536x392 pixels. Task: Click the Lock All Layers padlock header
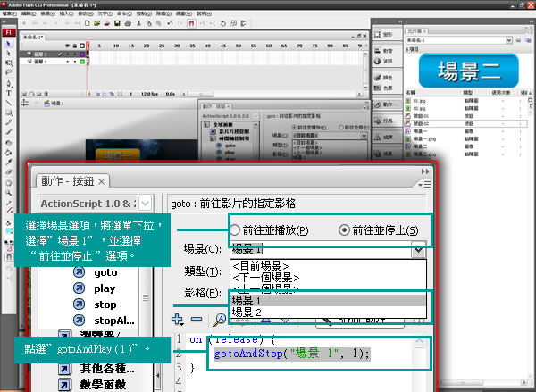click(74, 46)
